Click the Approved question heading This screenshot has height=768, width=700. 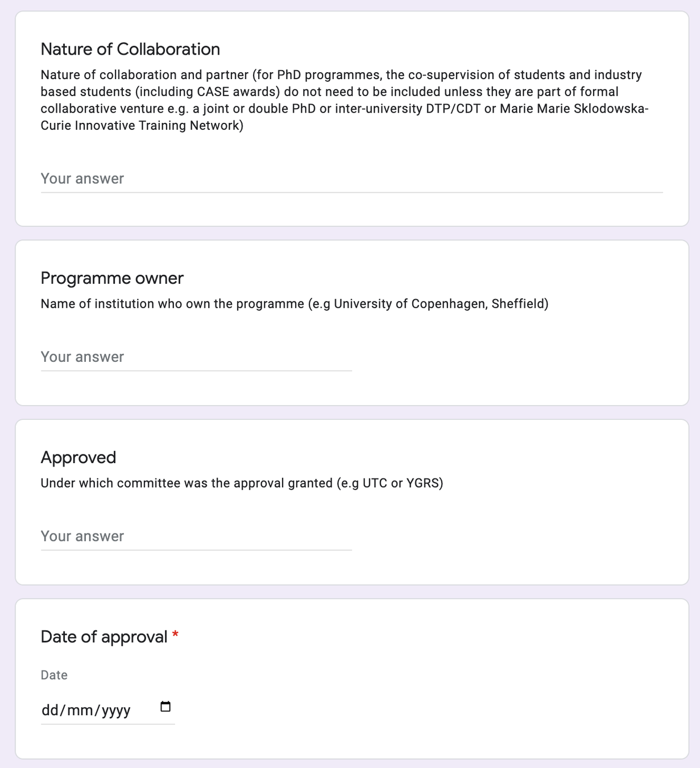(78, 457)
